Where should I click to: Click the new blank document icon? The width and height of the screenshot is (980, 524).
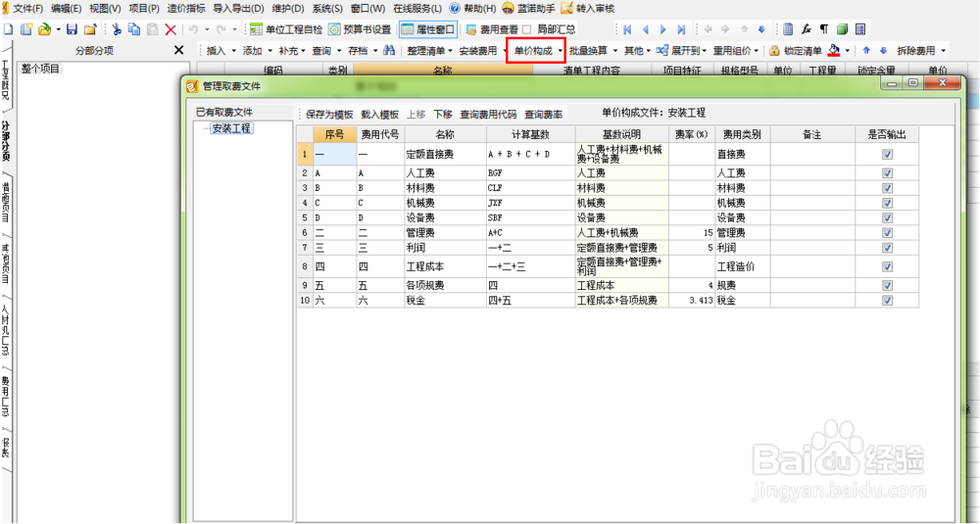pyautogui.click(x=8, y=29)
